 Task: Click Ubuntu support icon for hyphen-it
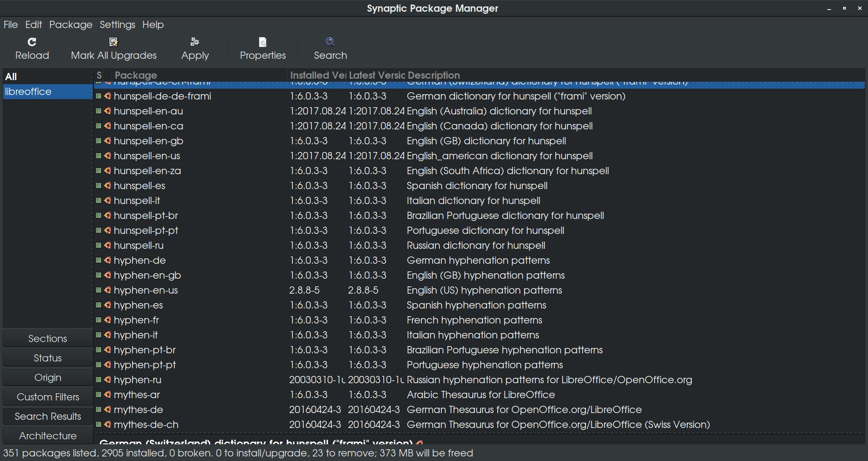pos(108,335)
